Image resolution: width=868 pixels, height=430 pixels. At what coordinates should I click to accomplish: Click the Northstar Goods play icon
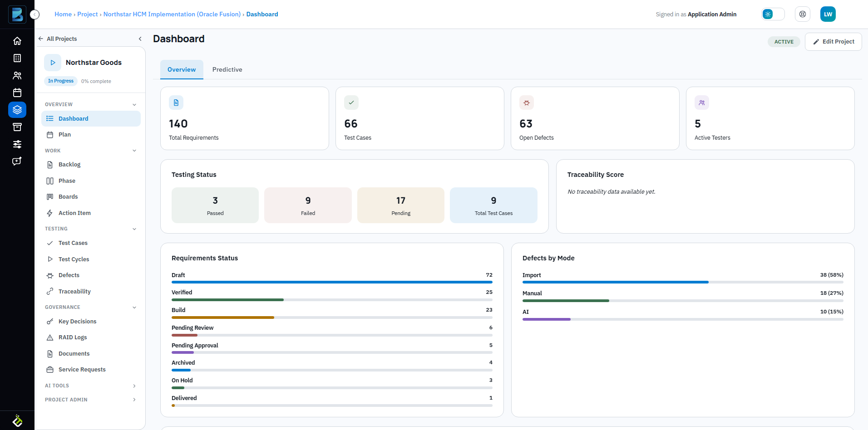[53, 63]
